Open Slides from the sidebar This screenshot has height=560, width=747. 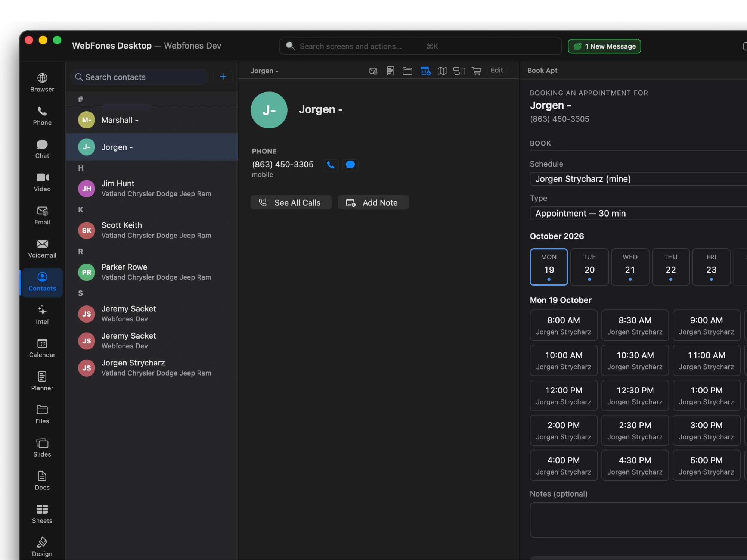coord(42,448)
